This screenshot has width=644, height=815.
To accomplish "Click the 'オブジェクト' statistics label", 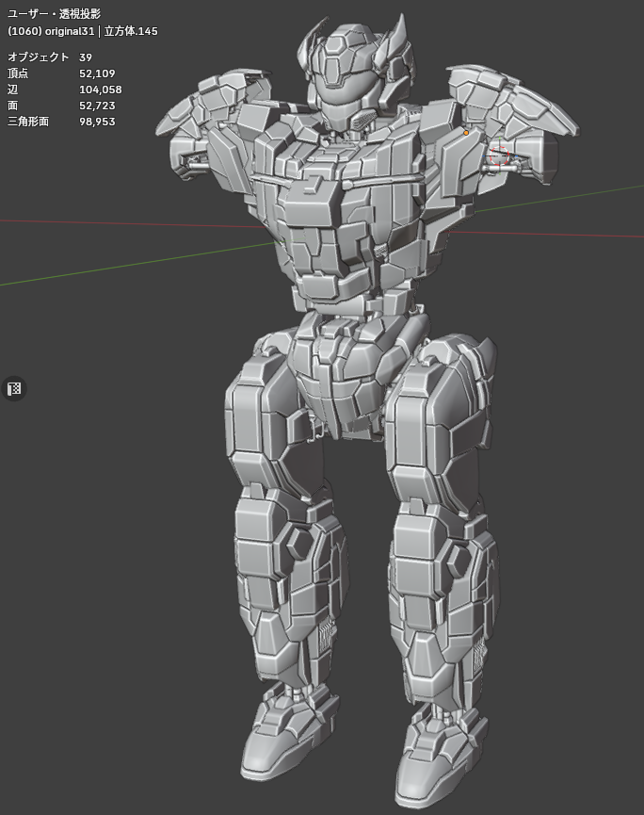I will coord(38,57).
